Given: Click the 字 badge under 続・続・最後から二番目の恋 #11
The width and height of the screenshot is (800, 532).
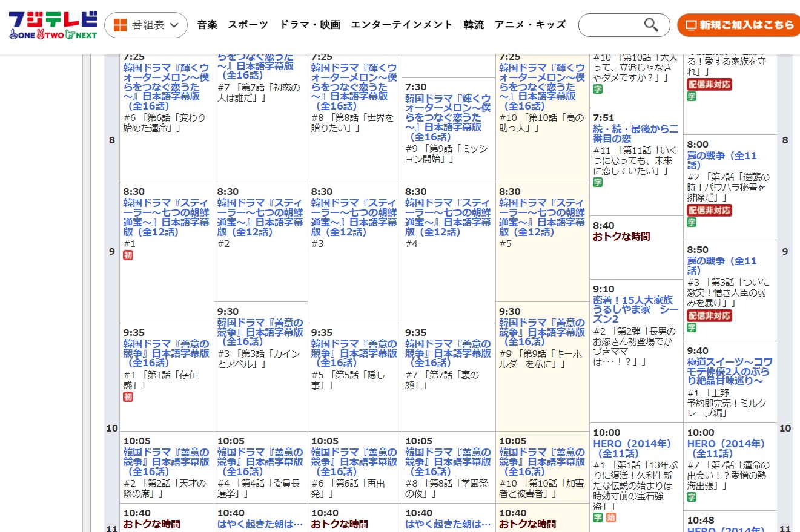Looking at the screenshot, I should pyautogui.click(x=598, y=182).
